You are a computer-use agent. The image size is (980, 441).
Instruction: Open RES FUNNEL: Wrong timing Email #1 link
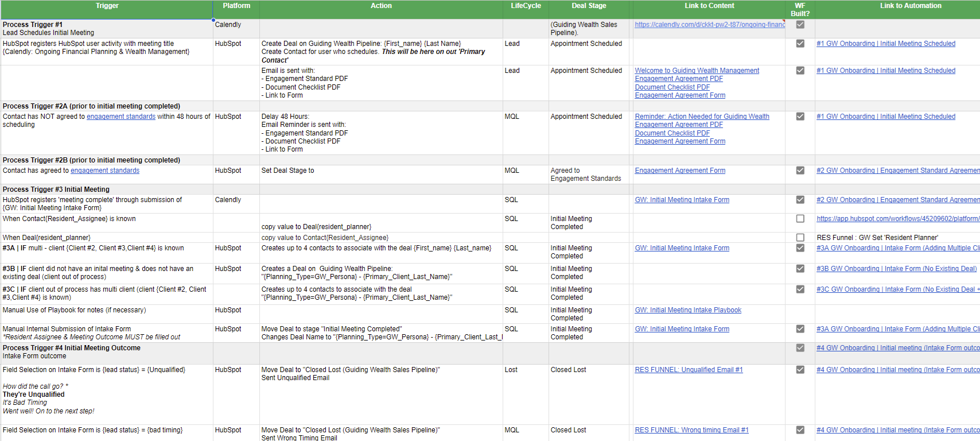[x=691, y=430]
